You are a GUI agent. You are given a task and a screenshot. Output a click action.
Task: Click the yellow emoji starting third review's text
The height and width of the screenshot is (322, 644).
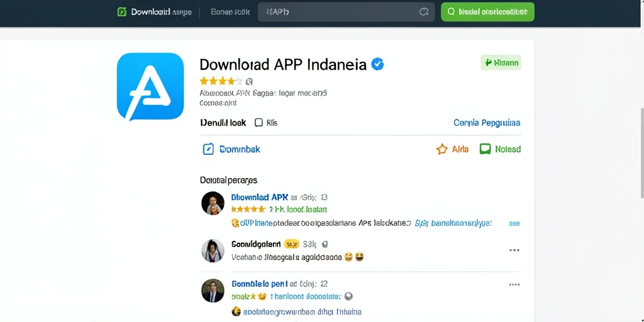coord(236,311)
